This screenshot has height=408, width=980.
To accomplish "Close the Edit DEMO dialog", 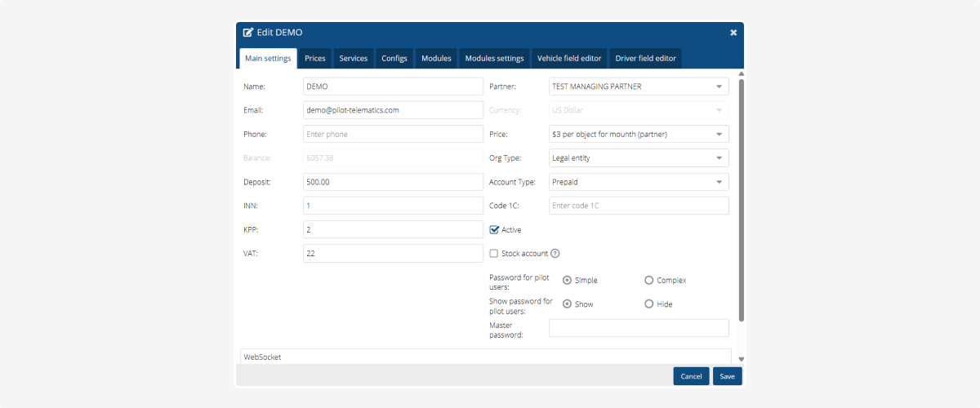I will point(733,33).
